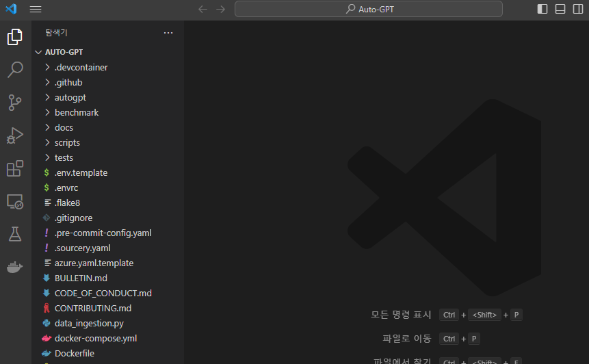Expand the autogpt folder

[x=108, y=97]
